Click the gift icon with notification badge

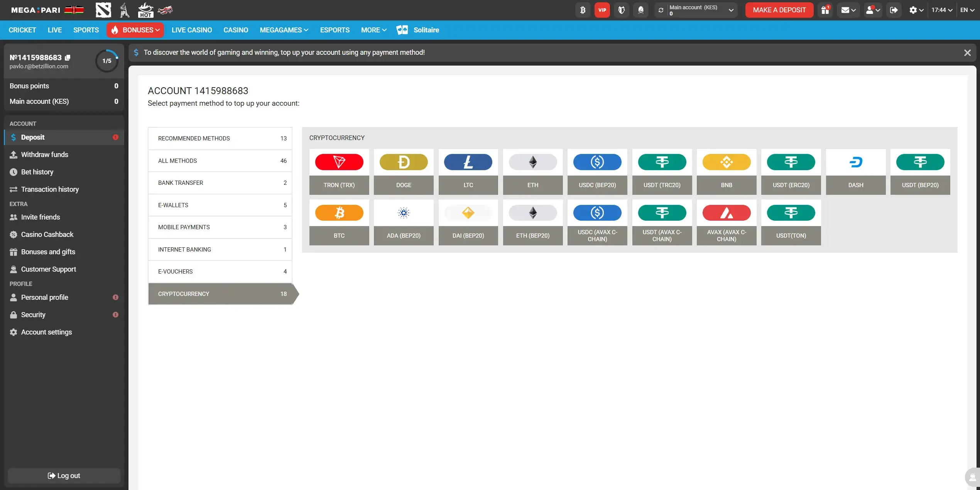pos(825,10)
